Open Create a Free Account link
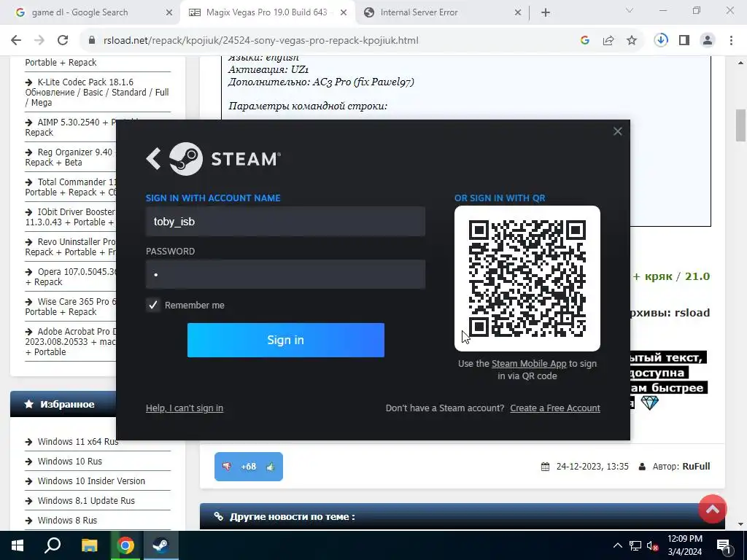Viewport: 747px width, 560px height. coord(555,408)
